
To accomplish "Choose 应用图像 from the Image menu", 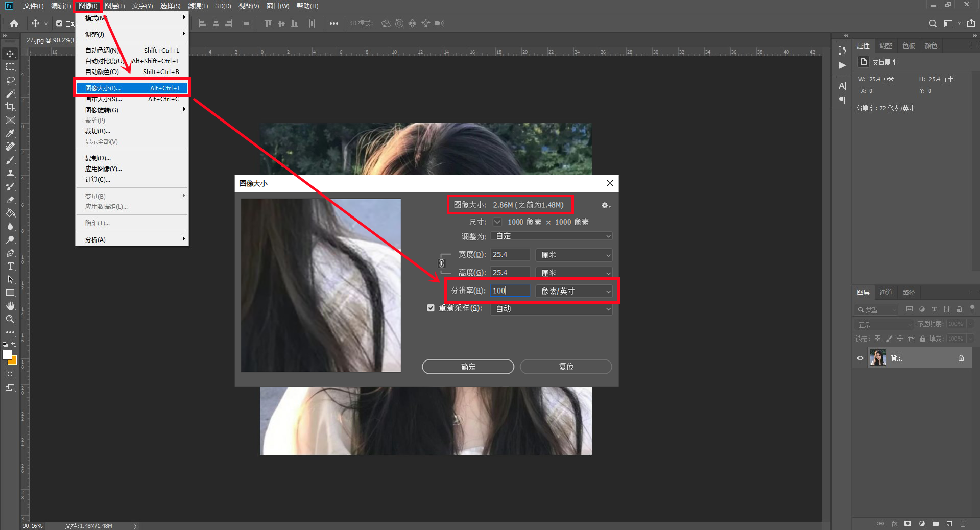I will (x=132, y=168).
